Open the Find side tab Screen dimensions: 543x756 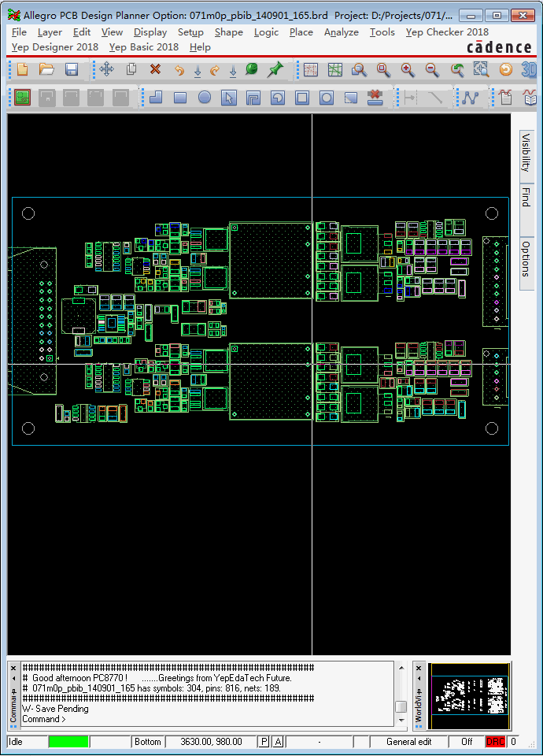(526, 209)
